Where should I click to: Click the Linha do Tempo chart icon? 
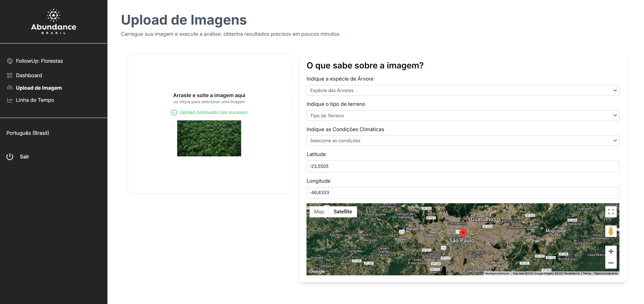click(10, 100)
